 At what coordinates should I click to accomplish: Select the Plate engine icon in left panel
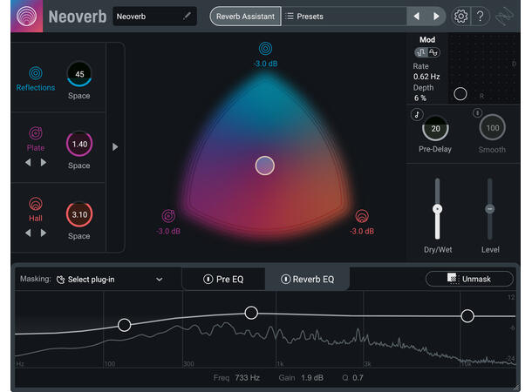pos(36,133)
